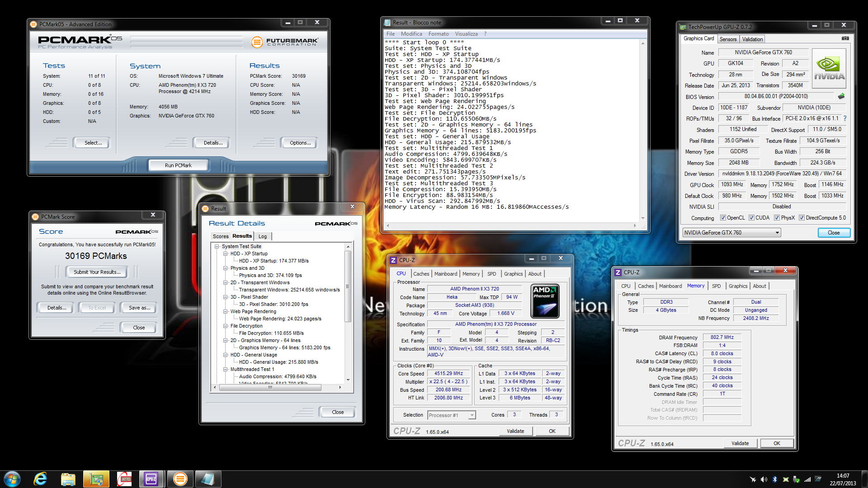868x488 pixels.
Task: Open Windows Explorer folder icon in taskbar
Action: tap(68, 479)
